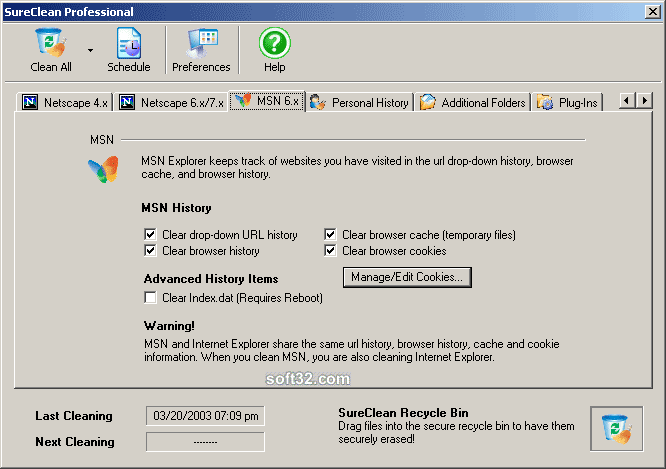Switch to the Personal History tab
Viewport: 666px width, 469px height.
359,102
